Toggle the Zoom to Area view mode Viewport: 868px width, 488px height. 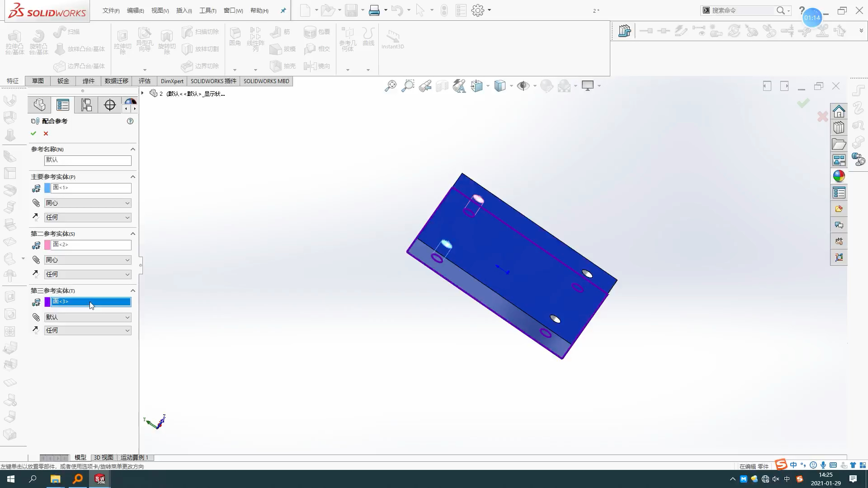point(408,86)
